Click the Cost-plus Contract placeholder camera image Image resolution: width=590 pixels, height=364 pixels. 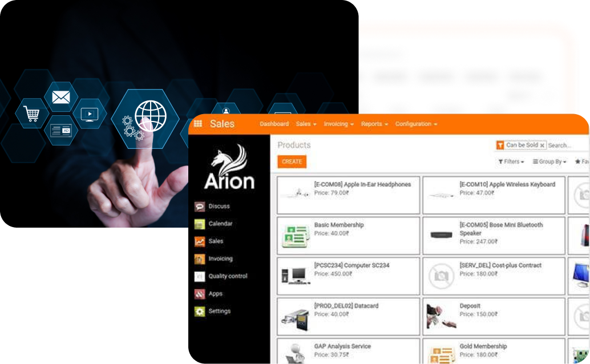[441, 276]
